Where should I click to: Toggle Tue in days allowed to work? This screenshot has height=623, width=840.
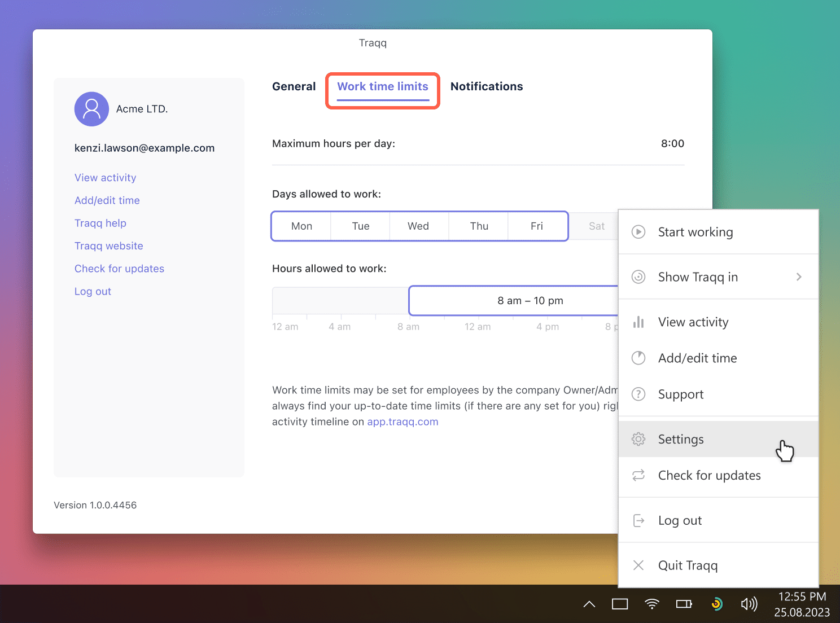361,226
